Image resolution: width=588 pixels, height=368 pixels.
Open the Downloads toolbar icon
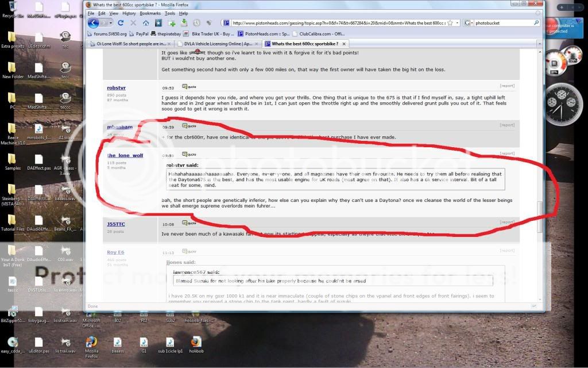(x=184, y=23)
